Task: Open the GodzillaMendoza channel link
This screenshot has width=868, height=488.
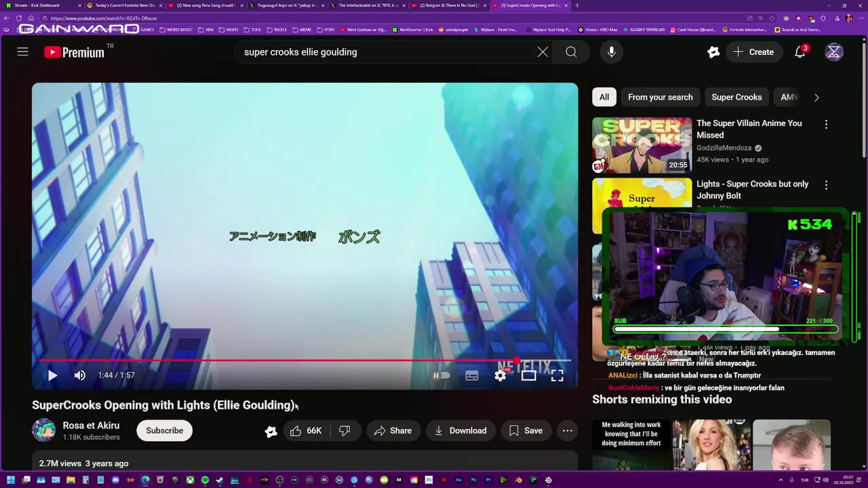Action: pos(724,148)
